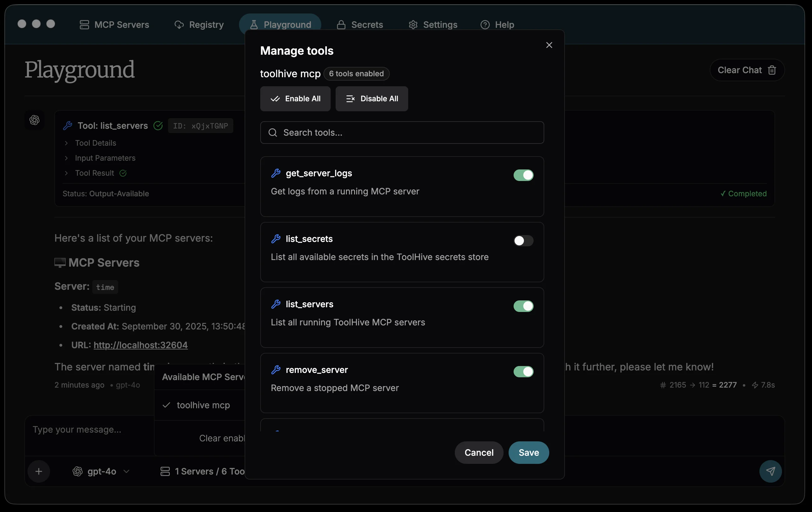Close the Manage tools dialog
This screenshot has width=812, height=512.
(549, 45)
